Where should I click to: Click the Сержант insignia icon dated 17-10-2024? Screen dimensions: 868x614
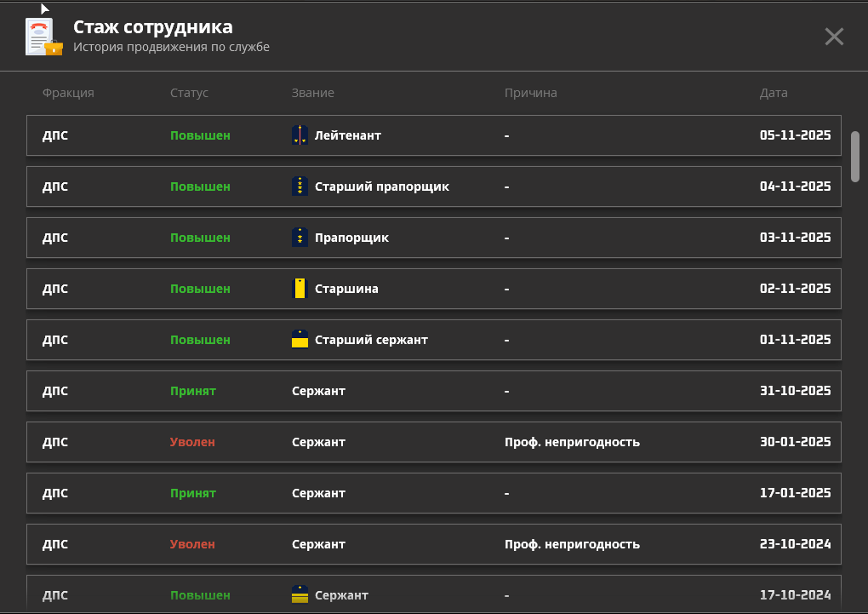click(x=300, y=594)
